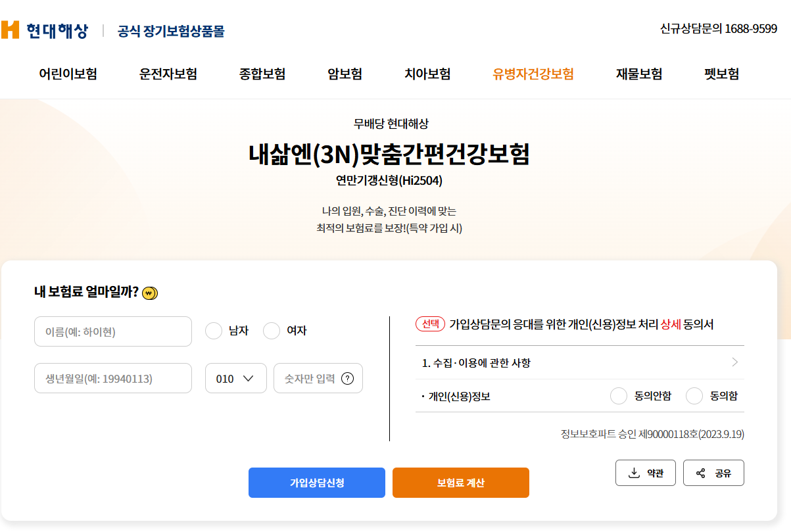
Task: Open the 재물보험 menu
Action: tap(639, 74)
